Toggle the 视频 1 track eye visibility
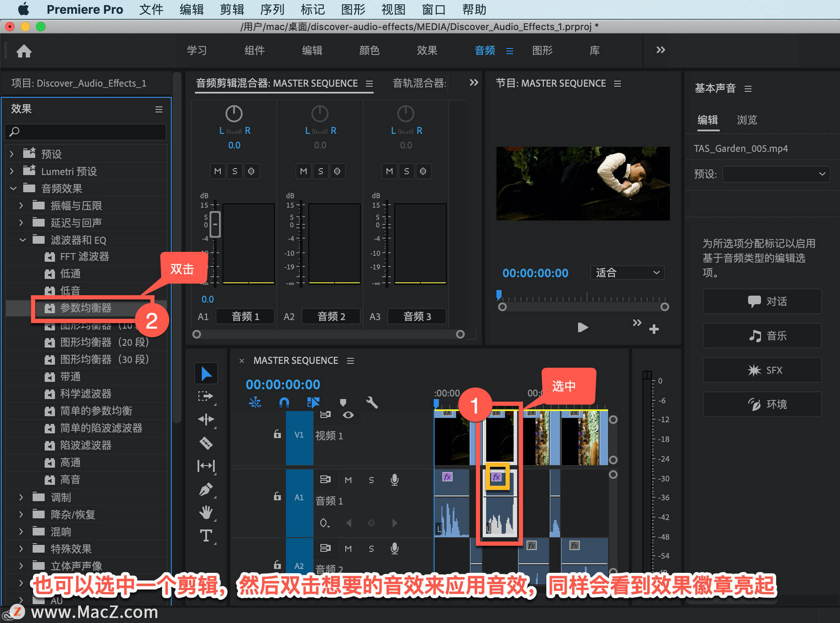 (x=348, y=415)
